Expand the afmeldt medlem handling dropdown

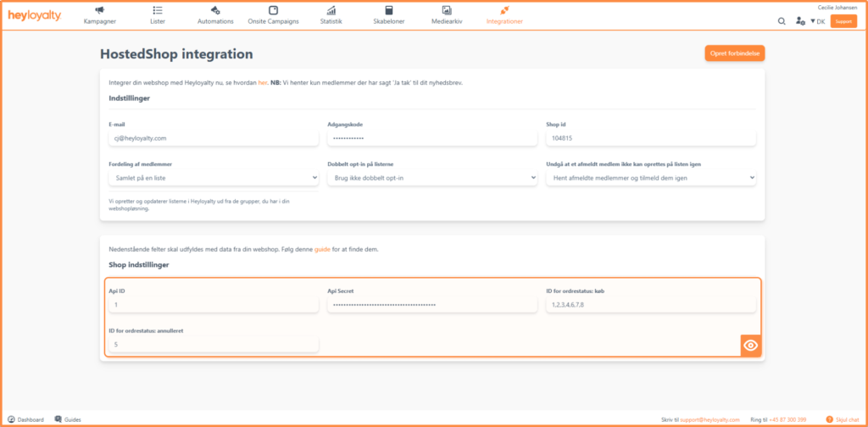coord(650,178)
